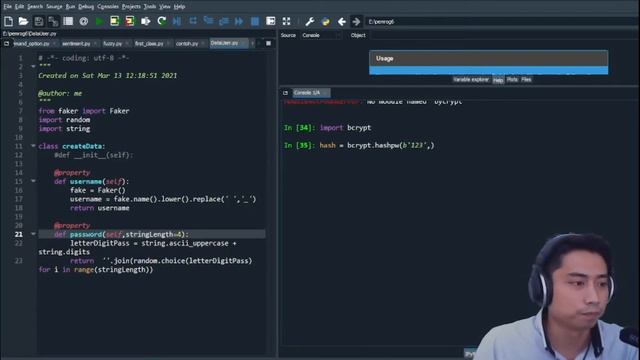Switch to Plots pane tab

pos(512,80)
